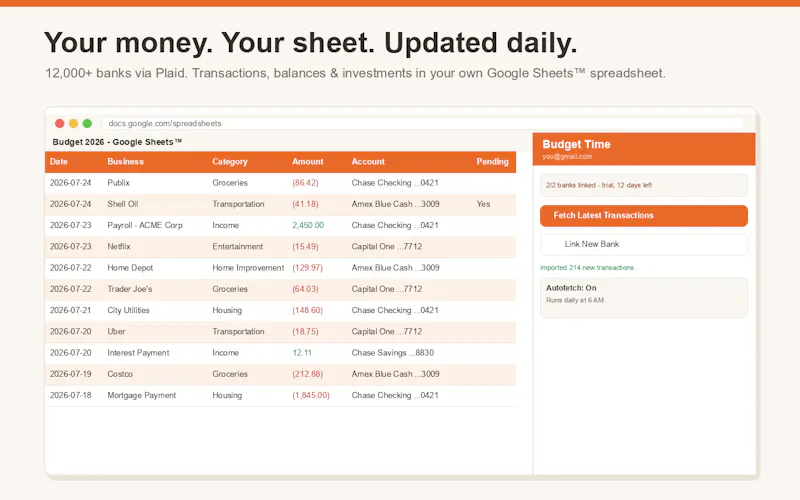Click the Costco business cell
Image resolution: width=800 pixels, height=500 pixels.
coord(120,374)
